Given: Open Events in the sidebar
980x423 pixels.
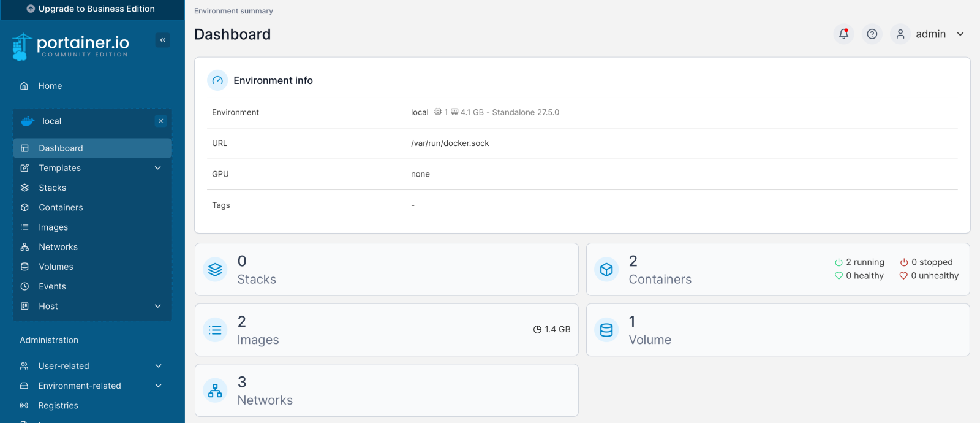Looking at the screenshot, I should click(x=52, y=286).
